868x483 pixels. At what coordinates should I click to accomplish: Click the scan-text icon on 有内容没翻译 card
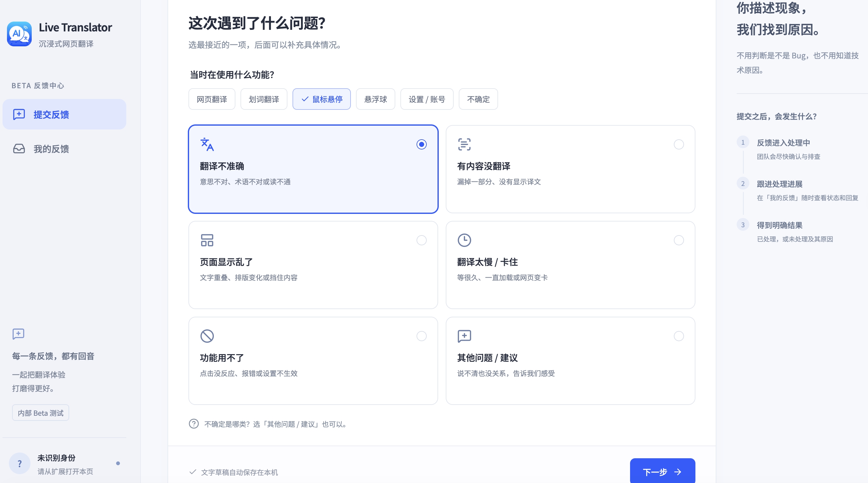click(x=464, y=145)
